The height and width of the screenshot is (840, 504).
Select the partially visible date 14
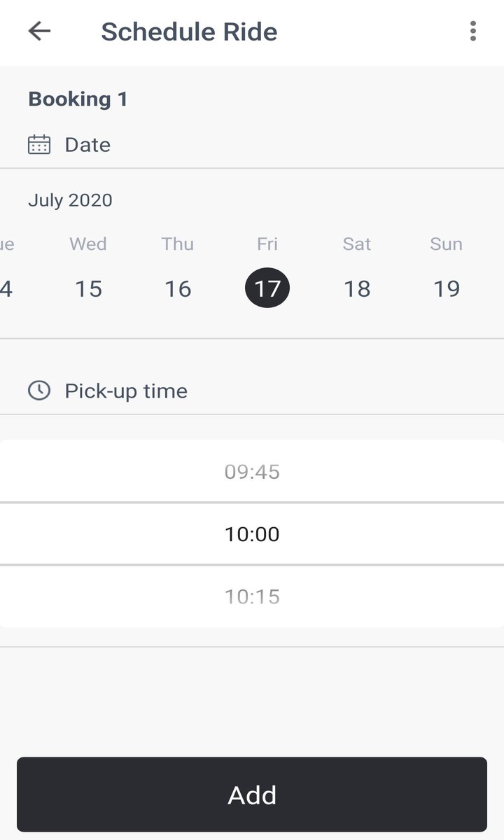pos(6,288)
